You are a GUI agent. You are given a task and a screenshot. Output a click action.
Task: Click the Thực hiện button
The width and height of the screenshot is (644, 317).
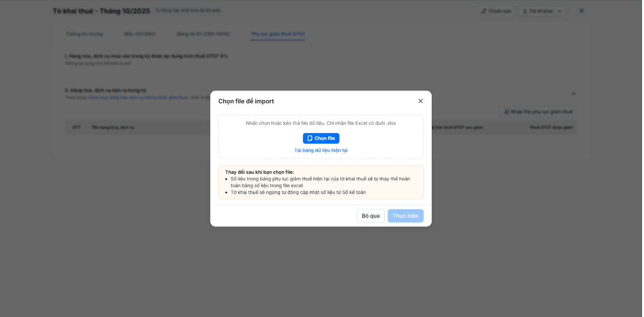click(x=405, y=216)
